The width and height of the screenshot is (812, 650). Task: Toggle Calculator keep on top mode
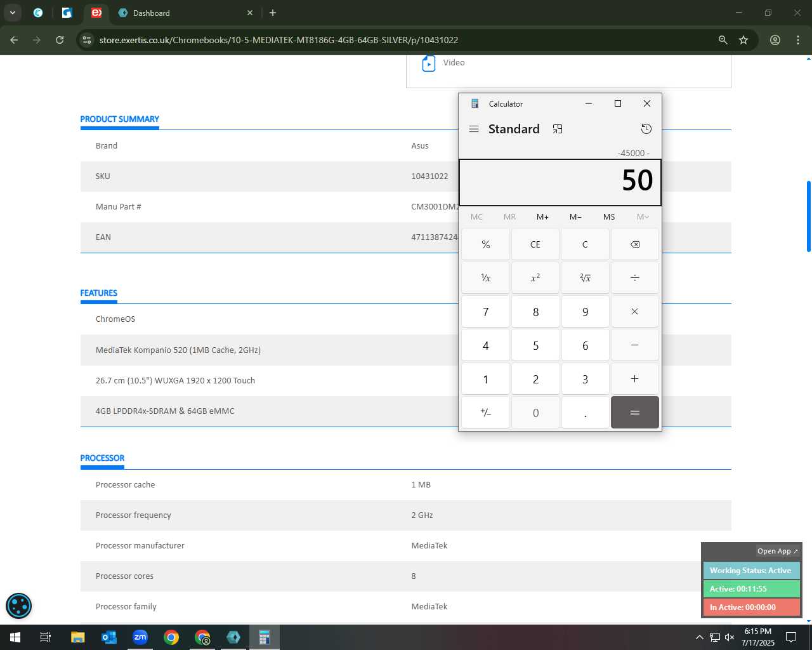558,129
